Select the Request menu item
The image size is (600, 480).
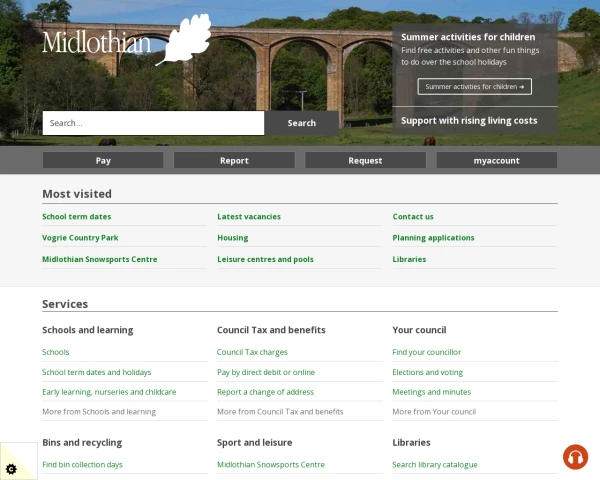(365, 160)
